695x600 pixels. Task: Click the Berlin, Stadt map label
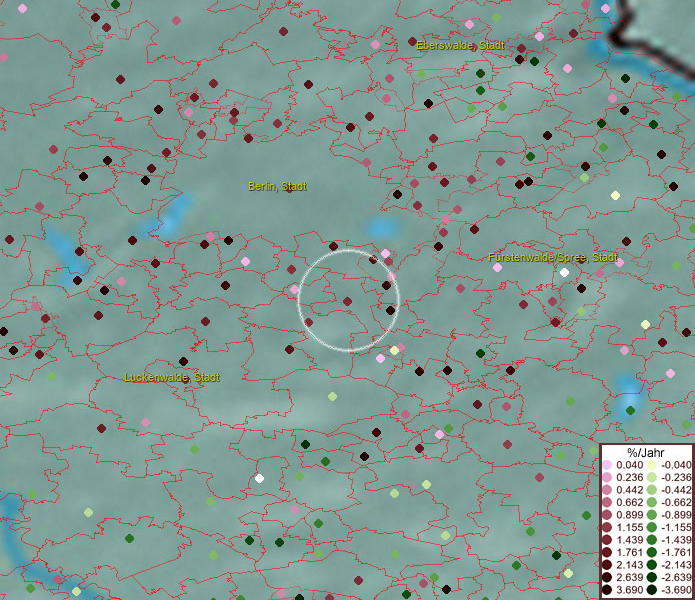[277, 186]
